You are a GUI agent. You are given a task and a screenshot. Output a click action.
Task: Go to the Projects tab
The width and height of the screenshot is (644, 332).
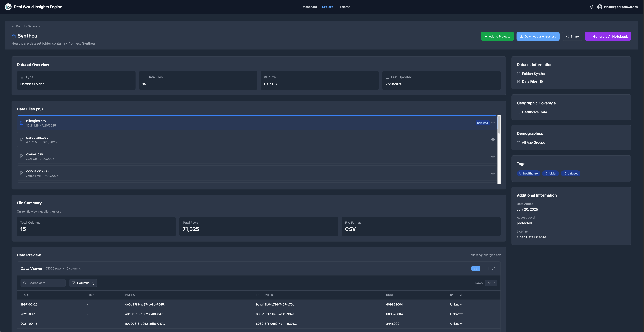point(344,7)
